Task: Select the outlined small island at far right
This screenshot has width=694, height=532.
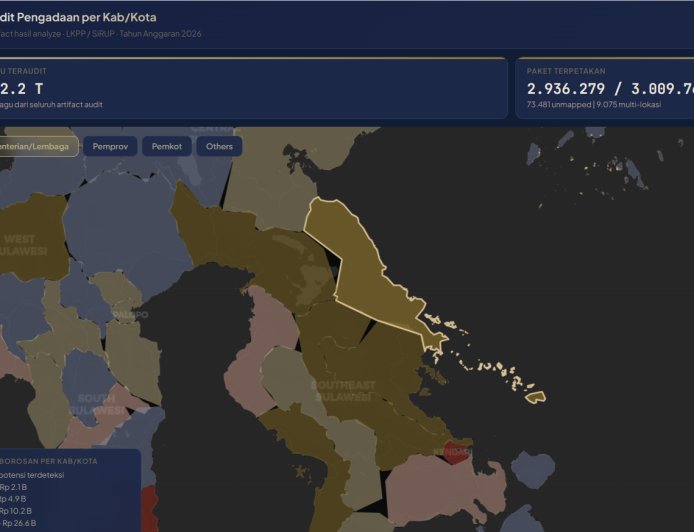Action: pos(536,396)
